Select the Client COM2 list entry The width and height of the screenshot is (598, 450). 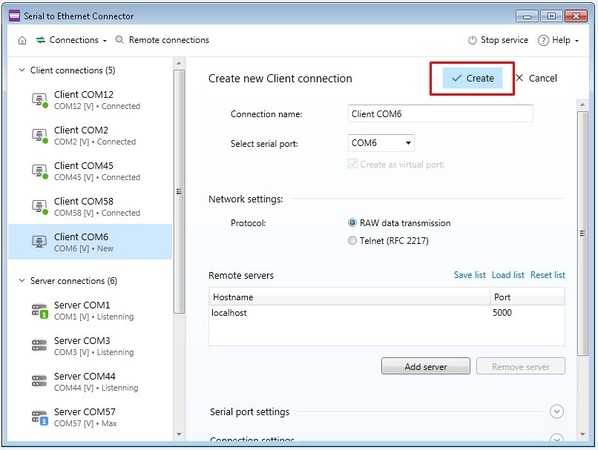(x=90, y=135)
